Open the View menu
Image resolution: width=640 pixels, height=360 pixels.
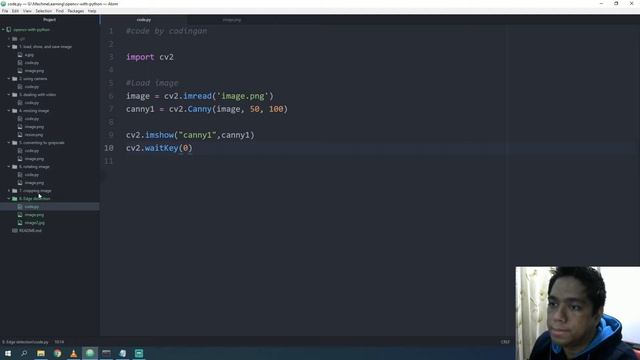(x=27, y=11)
